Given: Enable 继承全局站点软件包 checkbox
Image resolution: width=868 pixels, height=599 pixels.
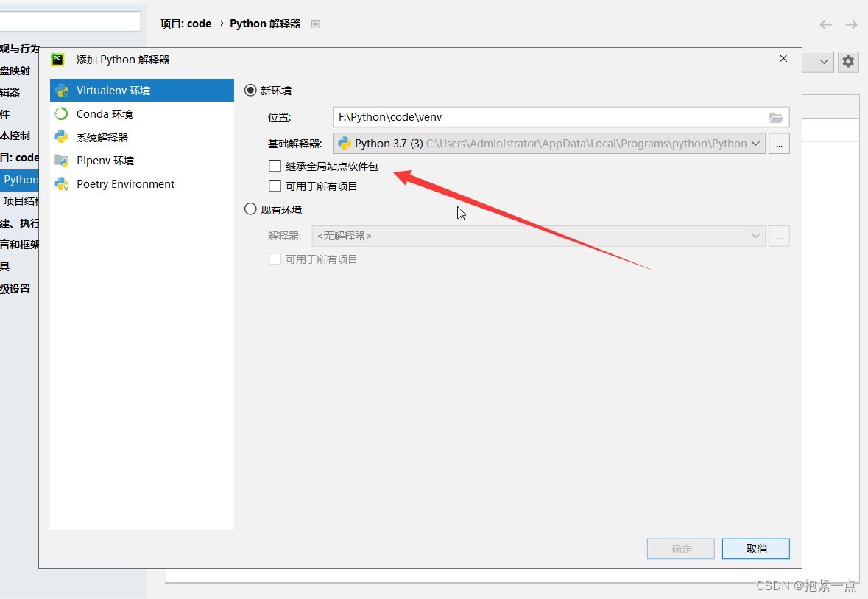Looking at the screenshot, I should 275,166.
